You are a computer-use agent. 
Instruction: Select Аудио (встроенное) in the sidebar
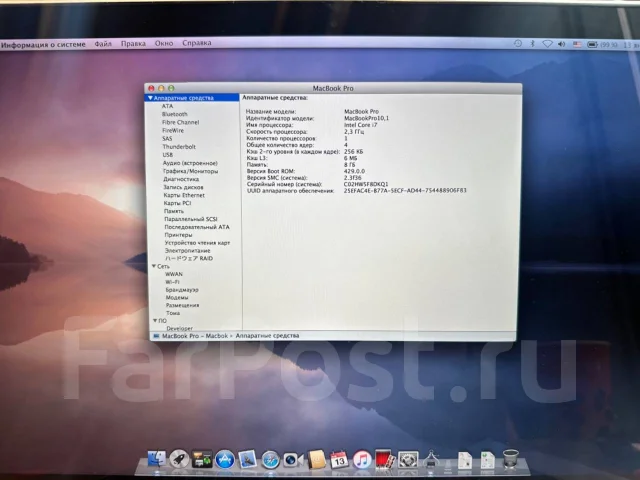click(190, 163)
